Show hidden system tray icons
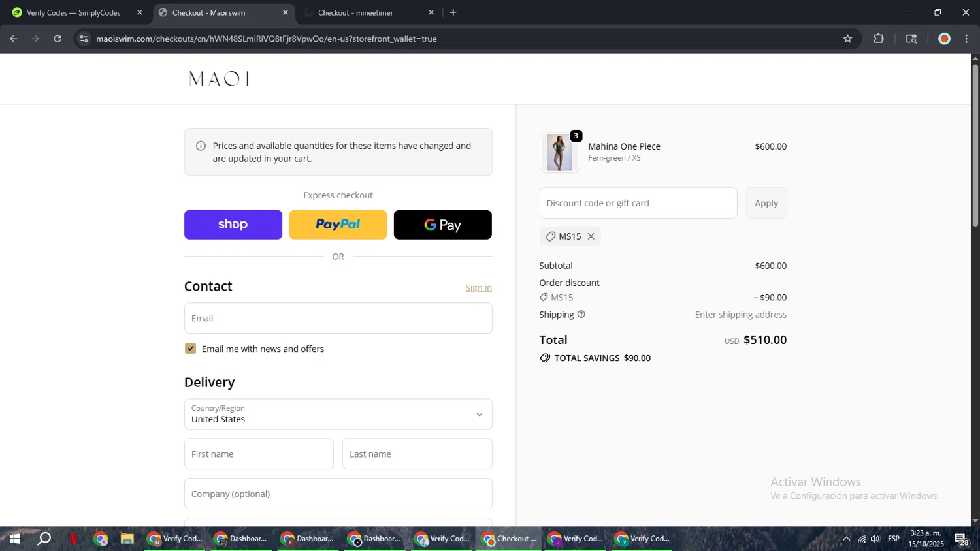The image size is (980, 551). pyautogui.click(x=846, y=539)
